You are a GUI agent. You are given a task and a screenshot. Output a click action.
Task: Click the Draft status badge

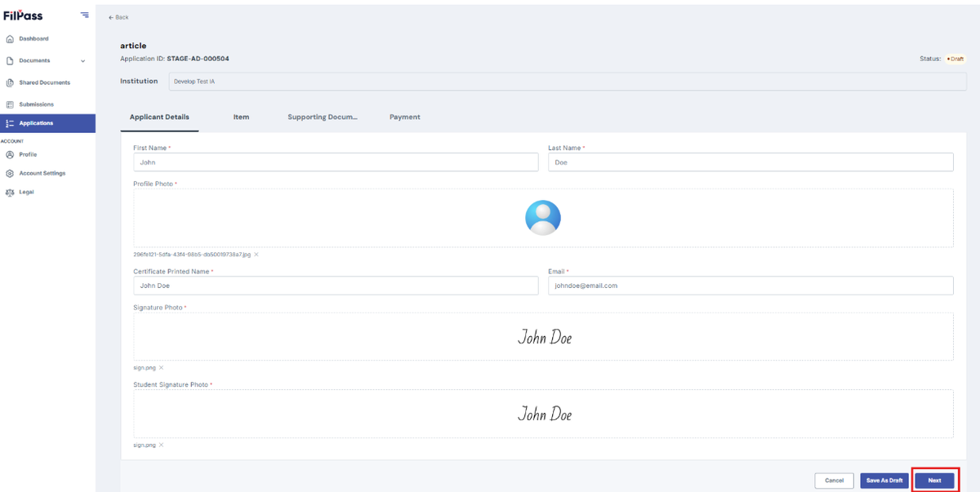(955, 59)
